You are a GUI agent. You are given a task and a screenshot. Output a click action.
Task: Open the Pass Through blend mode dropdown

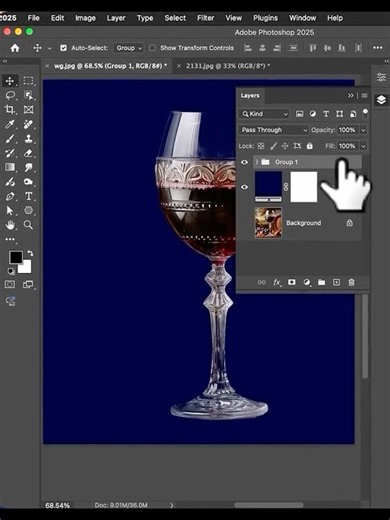[274, 130]
